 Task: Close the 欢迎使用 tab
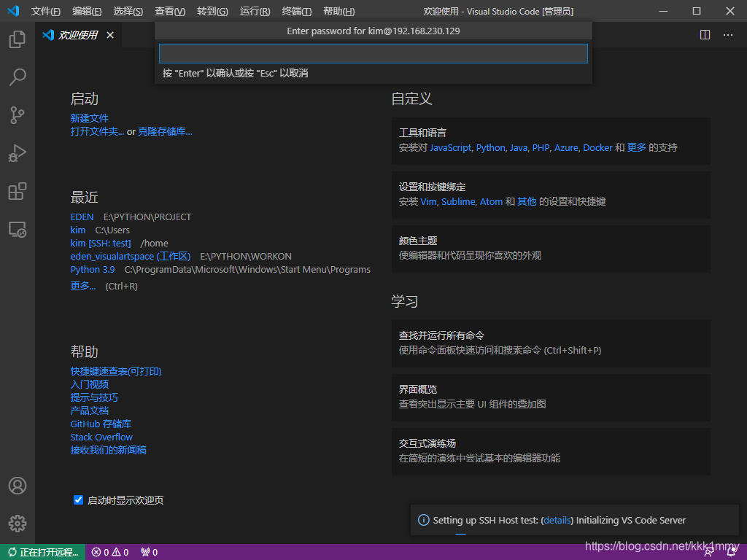(x=110, y=35)
